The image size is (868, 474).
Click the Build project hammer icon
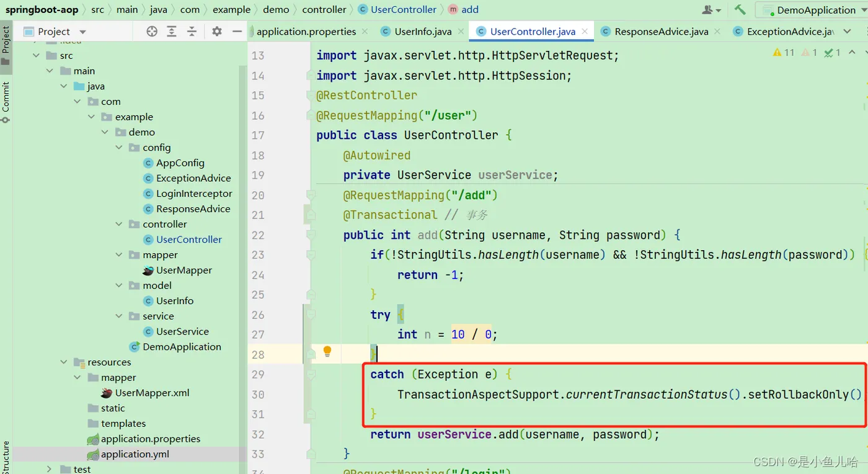[740, 9]
